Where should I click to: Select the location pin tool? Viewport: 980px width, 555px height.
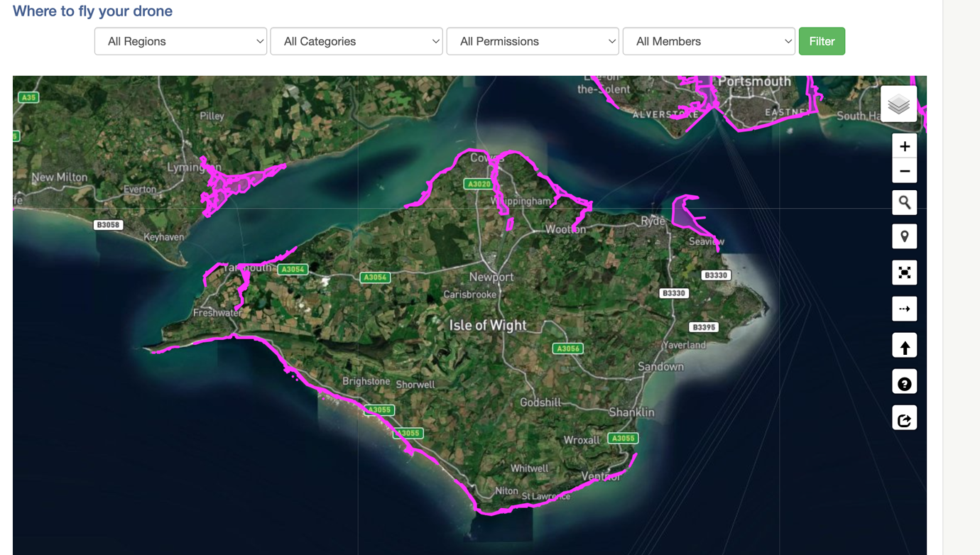pyautogui.click(x=904, y=236)
